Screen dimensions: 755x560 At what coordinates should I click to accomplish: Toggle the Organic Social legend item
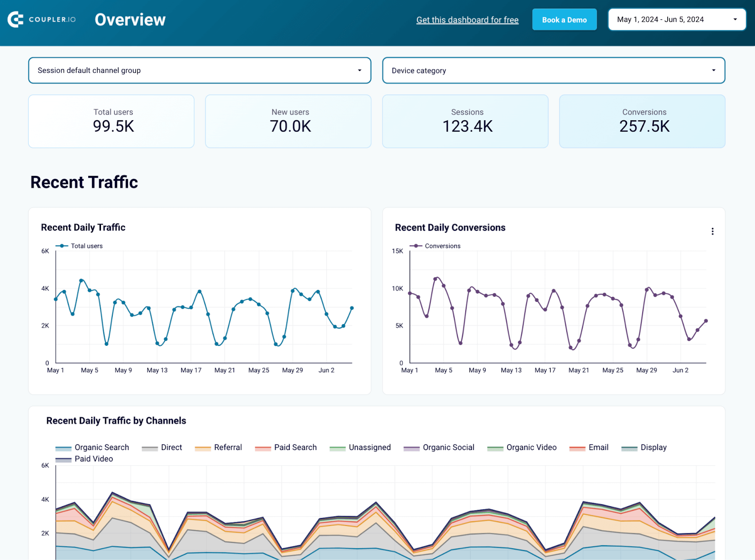(439, 447)
